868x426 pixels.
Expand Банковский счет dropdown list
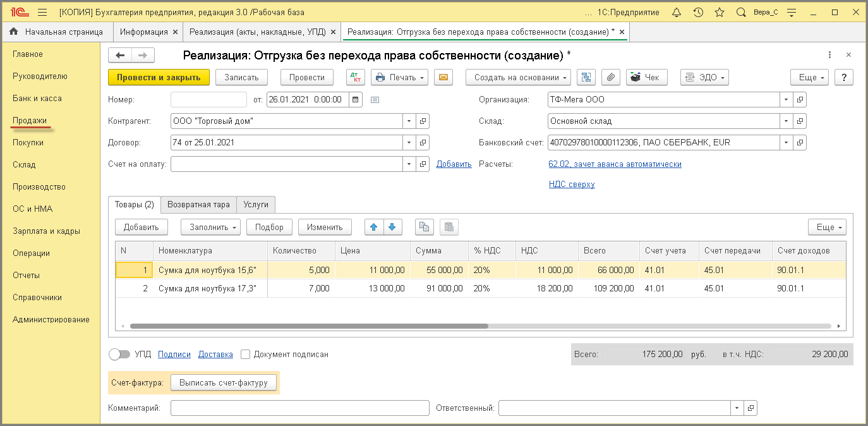click(786, 142)
